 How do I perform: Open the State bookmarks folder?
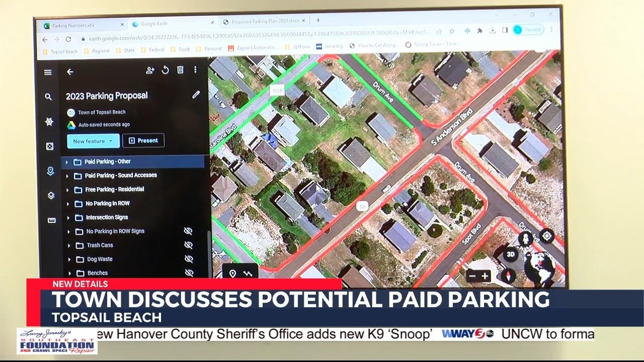click(126, 50)
